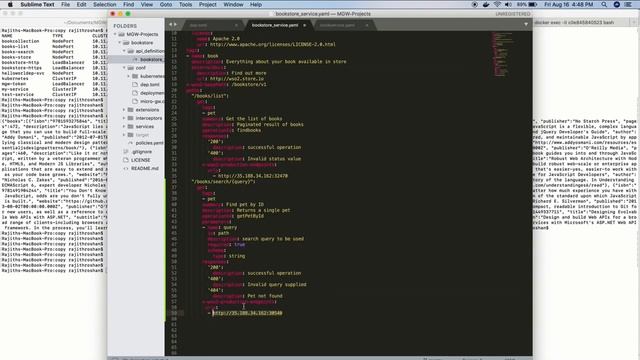The width and height of the screenshot is (640, 360).
Task: Click the back tab navigation arrow
Action: click(170, 25)
